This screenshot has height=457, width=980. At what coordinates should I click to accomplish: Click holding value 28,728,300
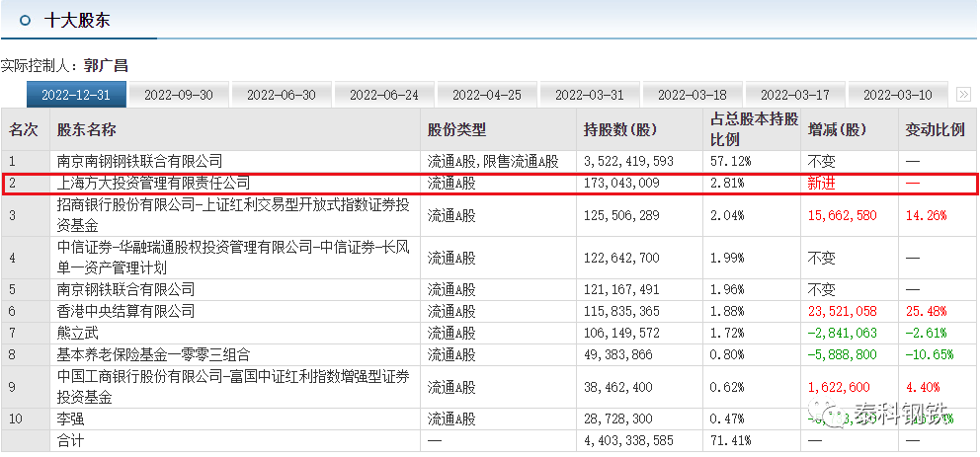click(617, 419)
